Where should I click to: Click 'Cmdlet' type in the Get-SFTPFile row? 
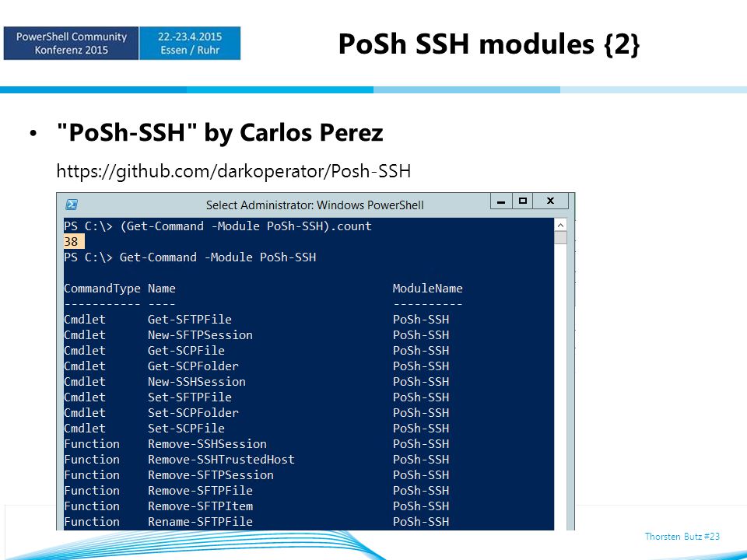[85, 320]
